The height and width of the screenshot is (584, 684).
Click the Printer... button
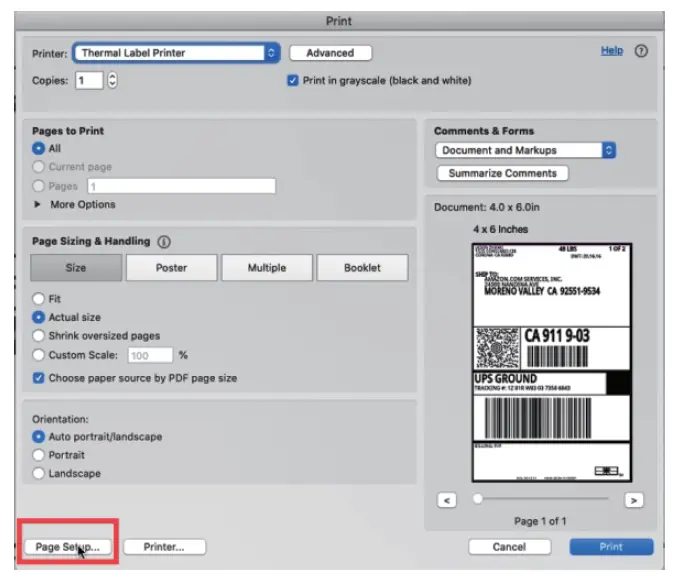point(164,547)
